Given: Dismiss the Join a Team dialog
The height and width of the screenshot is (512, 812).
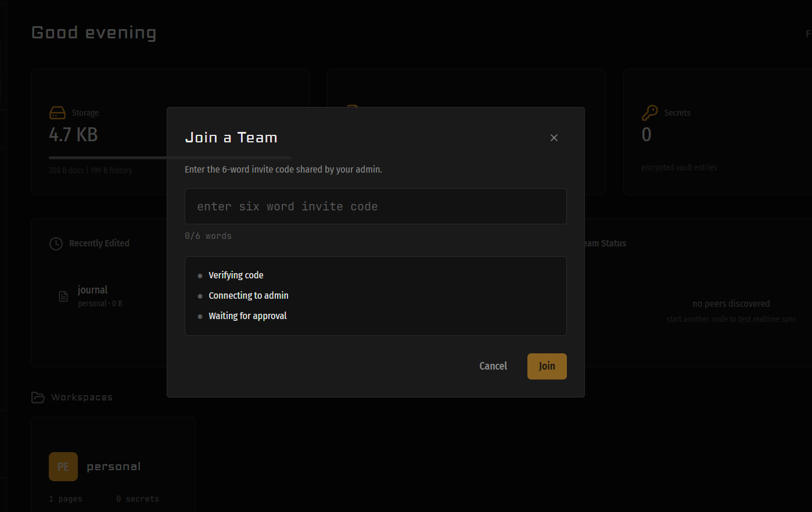Looking at the screenshot, I should (x=554, y=138).
